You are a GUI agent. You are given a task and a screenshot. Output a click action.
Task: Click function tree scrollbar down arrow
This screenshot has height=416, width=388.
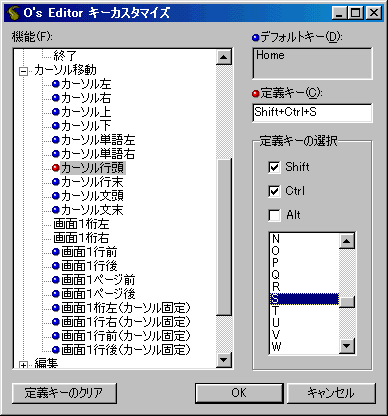[x=224, y=360]
